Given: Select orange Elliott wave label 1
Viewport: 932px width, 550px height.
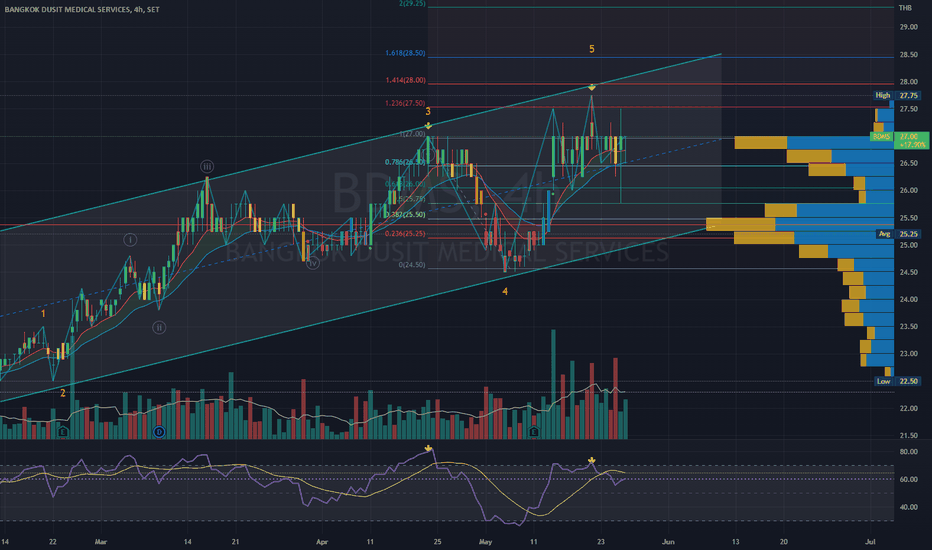Looking at the screenshot, I should (43, 313).
